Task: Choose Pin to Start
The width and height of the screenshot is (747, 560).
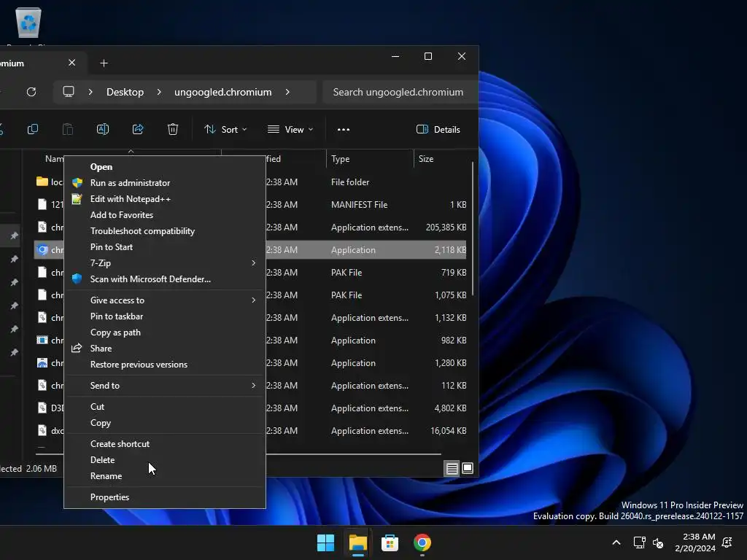Action: (165, 247)
